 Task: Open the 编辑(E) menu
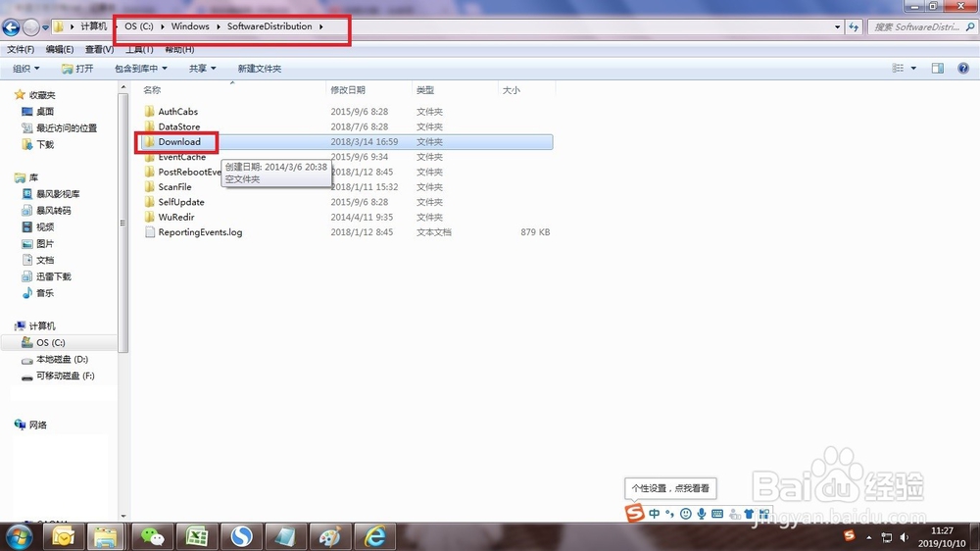[x=60, y=49]
